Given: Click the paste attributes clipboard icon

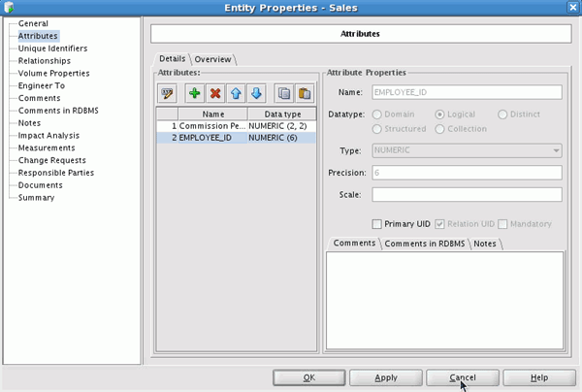Looking at the screenshot, I should (305, 93).
